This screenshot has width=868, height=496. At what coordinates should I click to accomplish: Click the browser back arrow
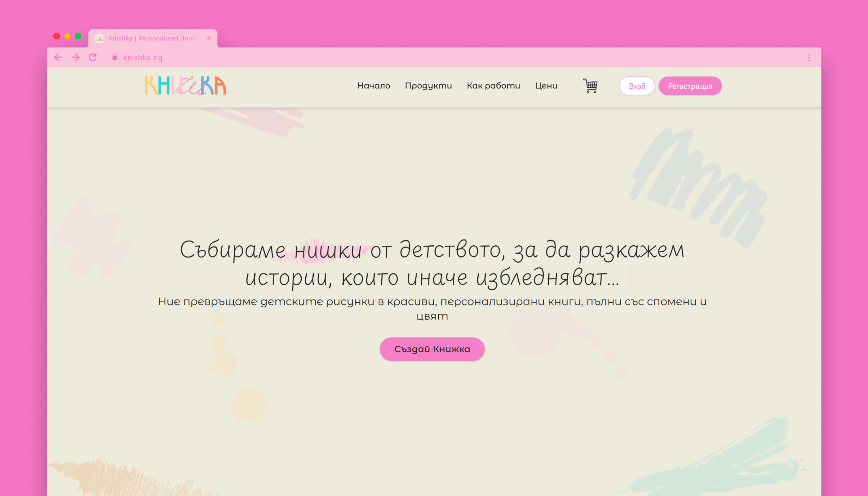[x=58, y=58]
